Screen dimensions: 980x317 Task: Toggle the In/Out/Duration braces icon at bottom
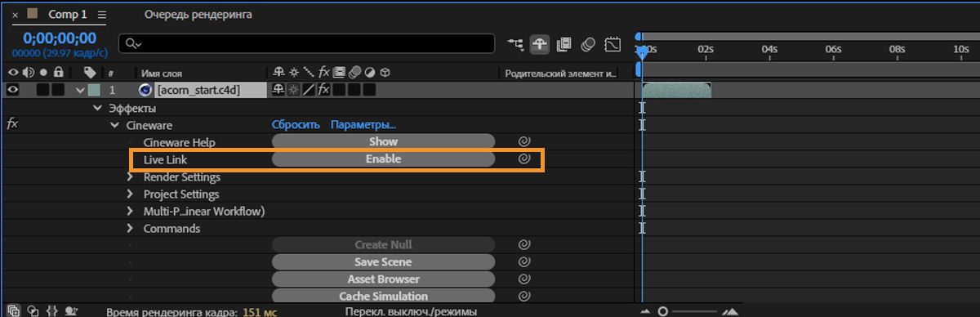point(52,310)
